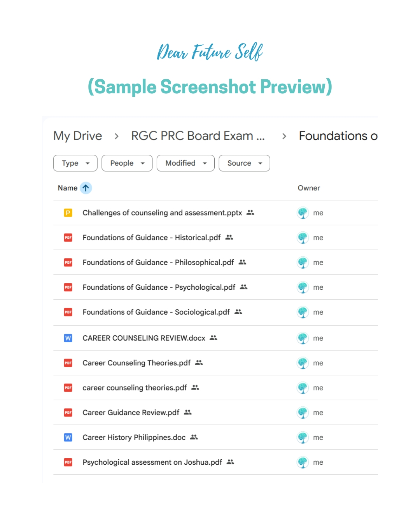420x525 pixels.
Task: Click the Name column header
Action: point(68,188)
